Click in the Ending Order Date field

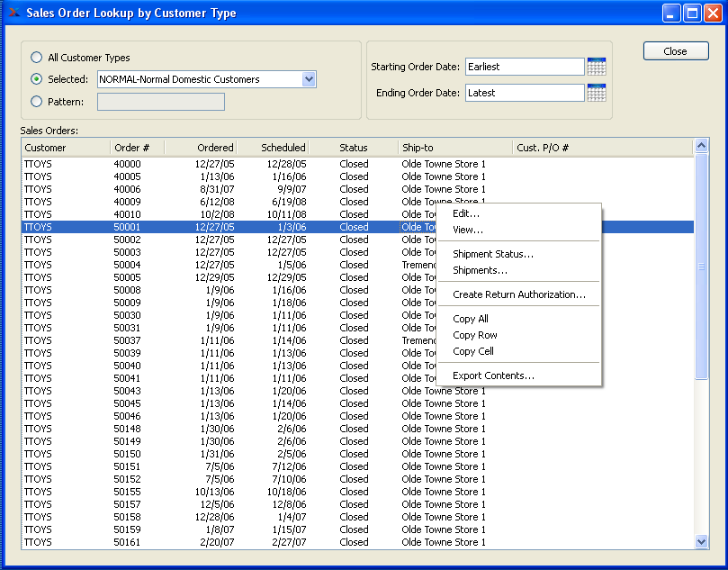point(524,93)
